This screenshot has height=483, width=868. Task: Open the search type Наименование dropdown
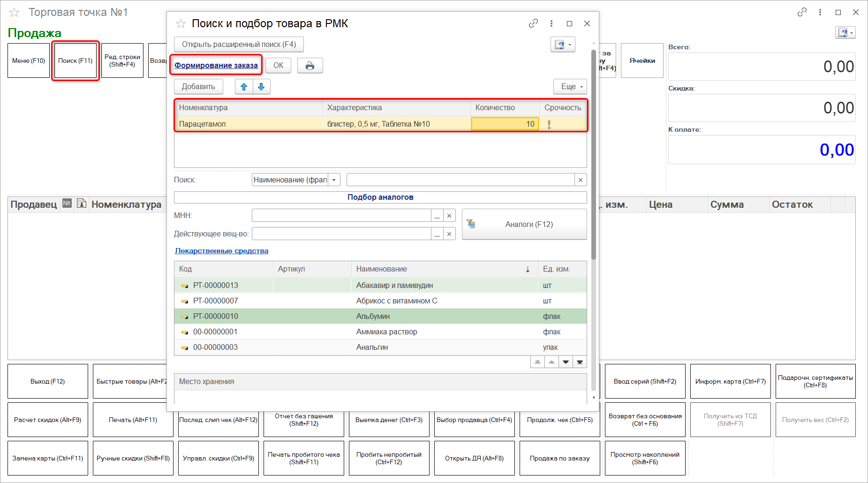click(x=334, y=180)
